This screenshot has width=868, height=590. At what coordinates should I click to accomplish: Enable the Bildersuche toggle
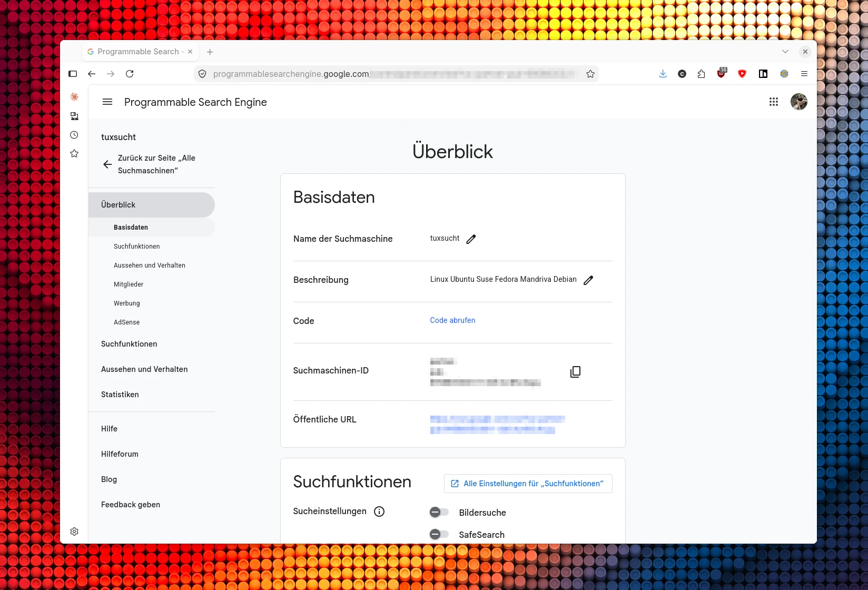click(439, 512)
